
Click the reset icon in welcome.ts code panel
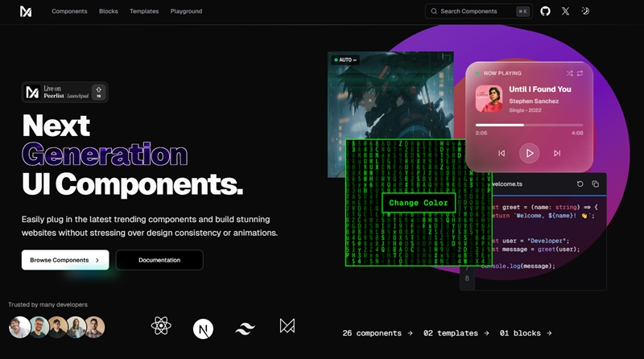coord(580,184)
